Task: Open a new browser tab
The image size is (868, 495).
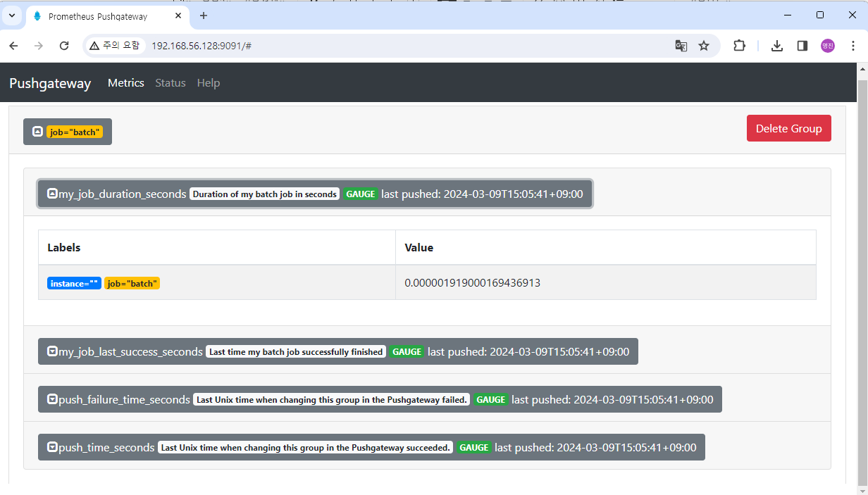Action: [x=204, y=15]
